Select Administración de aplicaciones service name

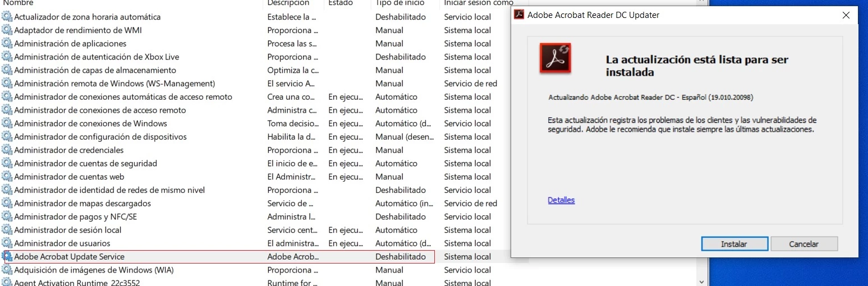coord(70,44)
